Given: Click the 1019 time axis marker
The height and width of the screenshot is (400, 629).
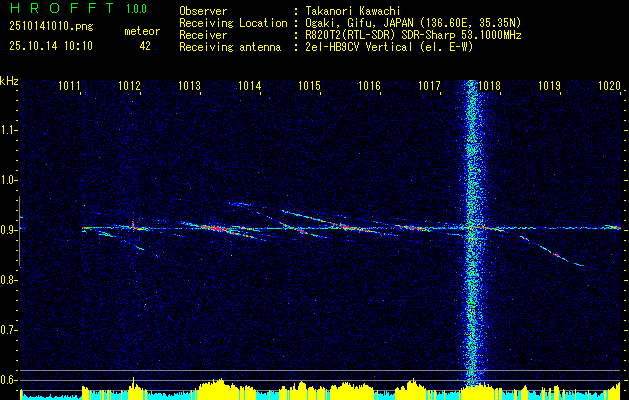Looking at the screenshot, I should pyautogui.click(x=549, y=85).
